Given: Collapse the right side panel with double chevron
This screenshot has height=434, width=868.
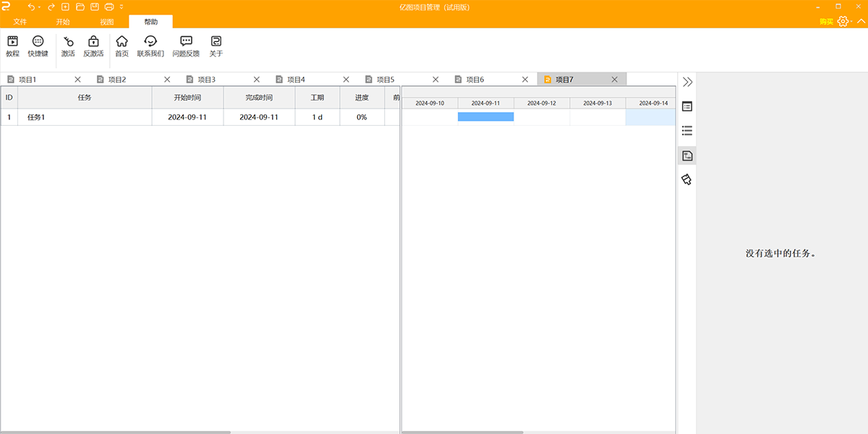Looking at the screenshot, I should point(687,82).
